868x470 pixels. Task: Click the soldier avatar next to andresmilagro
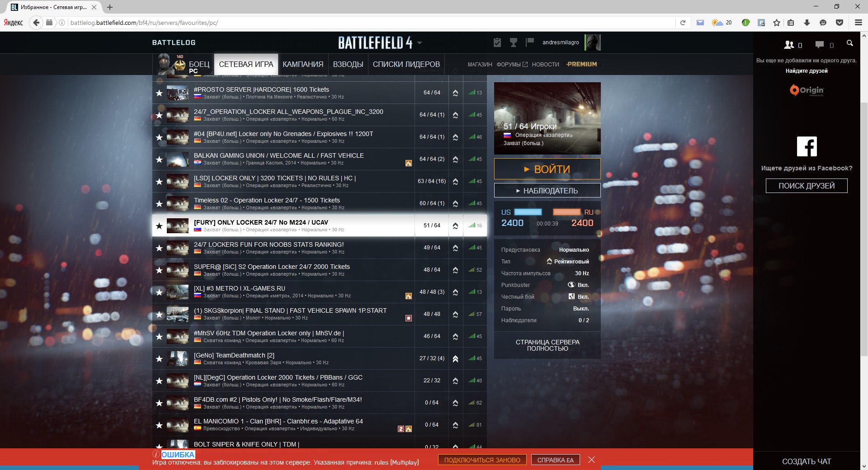pos(593,42)
